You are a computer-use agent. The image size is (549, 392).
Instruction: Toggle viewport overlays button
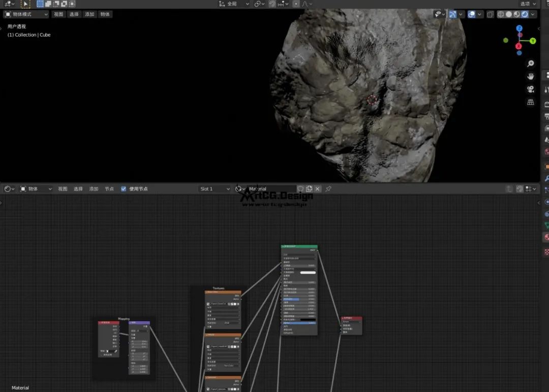coord(471,14)
